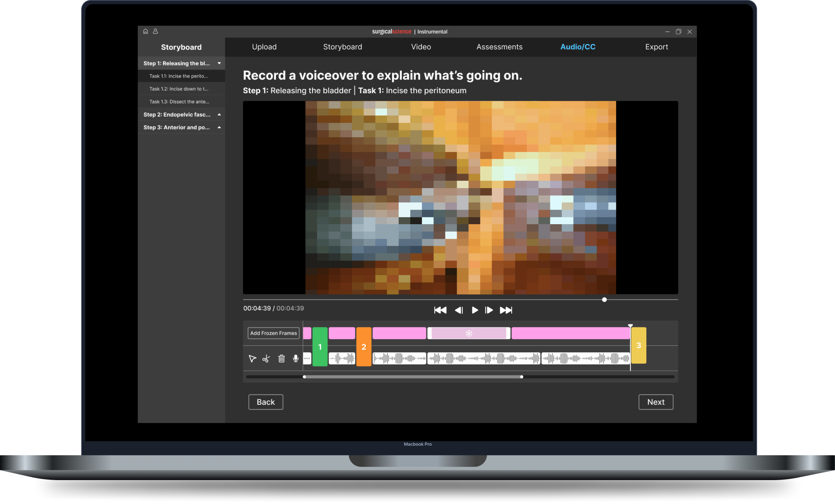Click the Add Frozen Frames button
Viewport: 835px width, 504px height.
(x=274, y=333)
